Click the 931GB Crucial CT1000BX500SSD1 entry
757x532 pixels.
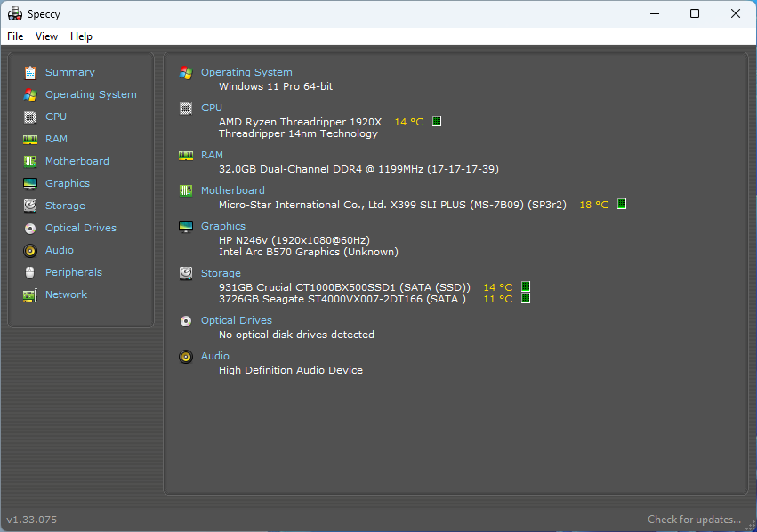pos(345,287)
